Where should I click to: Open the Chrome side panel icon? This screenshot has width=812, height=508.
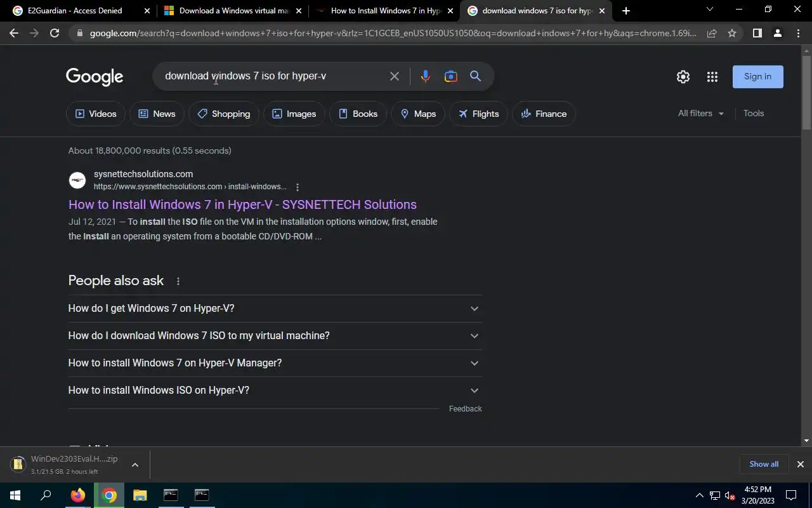pos(757,33)
